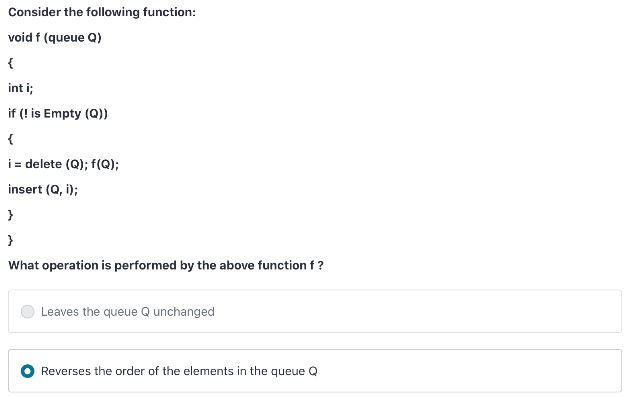This screenshot has height=397, width=628.
Task: Click the recursive 'f(Q);' call
Action: point(105,164)
